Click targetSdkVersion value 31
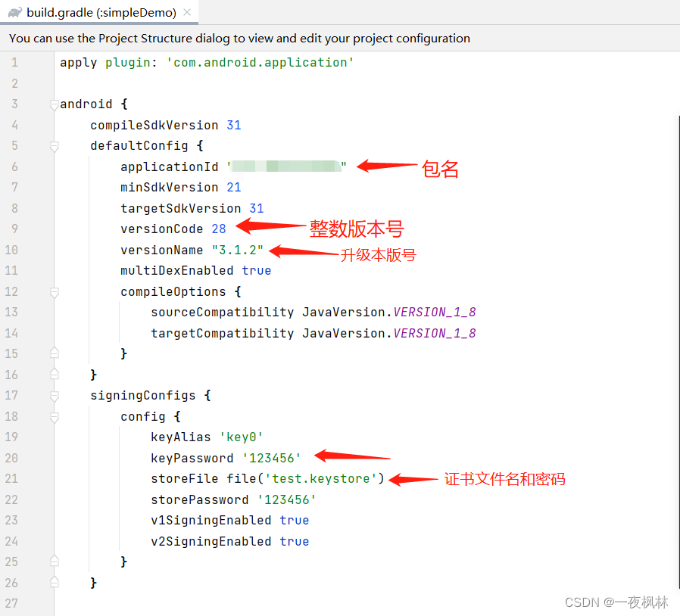Image resolution: width=680 pixels, height=616 pixels. 256,209
